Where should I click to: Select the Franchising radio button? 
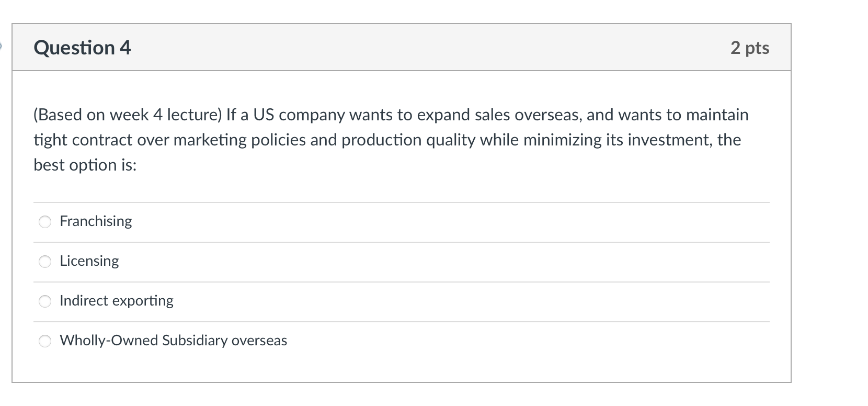pyautogui.click(x=45, y=222)
